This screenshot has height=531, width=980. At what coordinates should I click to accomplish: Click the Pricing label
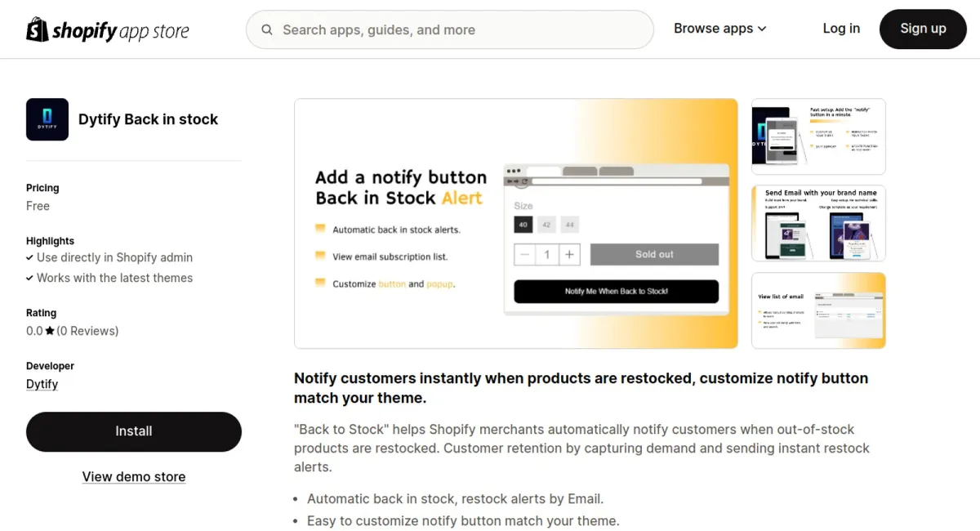point(42,188)
